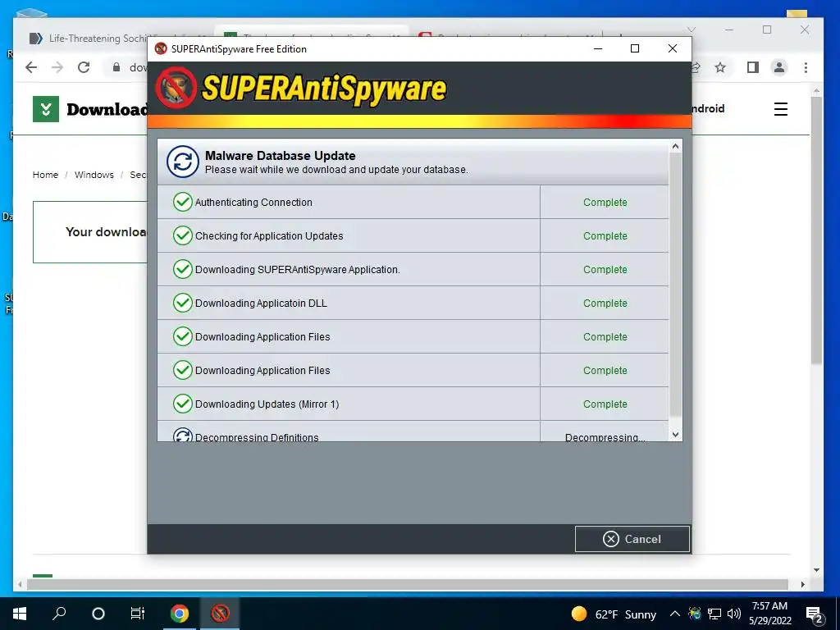Close the SUPERAntiSpyware Free Edition window
Screen dimensions: 840x630
point(673,48)
